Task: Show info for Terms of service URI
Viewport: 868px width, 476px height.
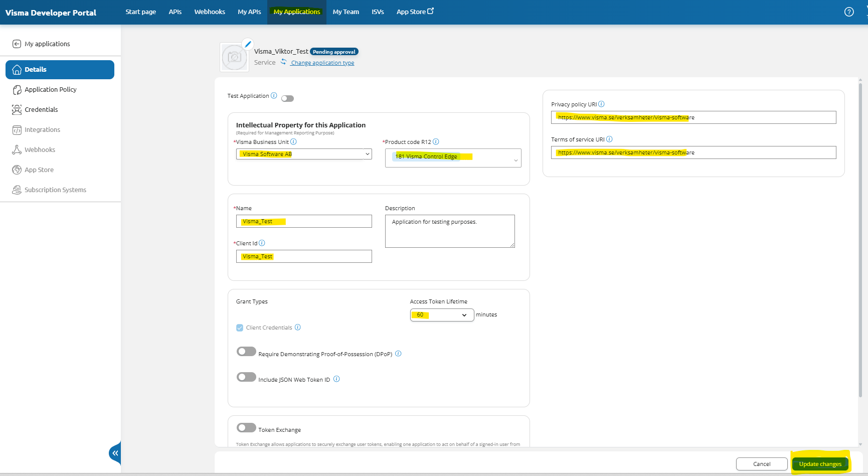Action: pyautogui.click(x=609, y=139)
